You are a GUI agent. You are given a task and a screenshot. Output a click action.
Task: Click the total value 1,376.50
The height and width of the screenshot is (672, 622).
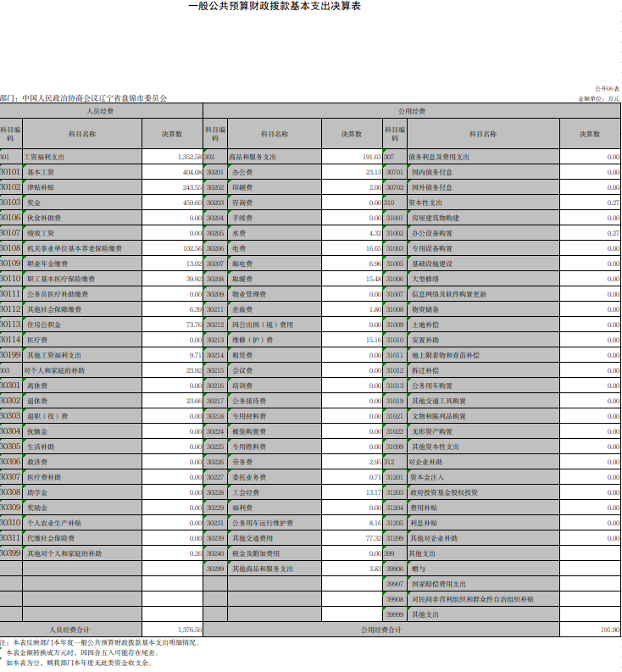click(190, 630)
